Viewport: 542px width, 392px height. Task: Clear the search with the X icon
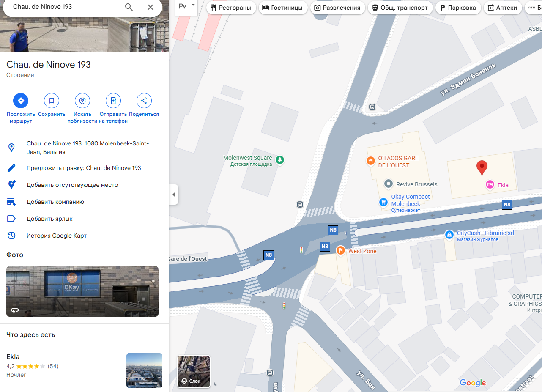click(x=151, y=7)
